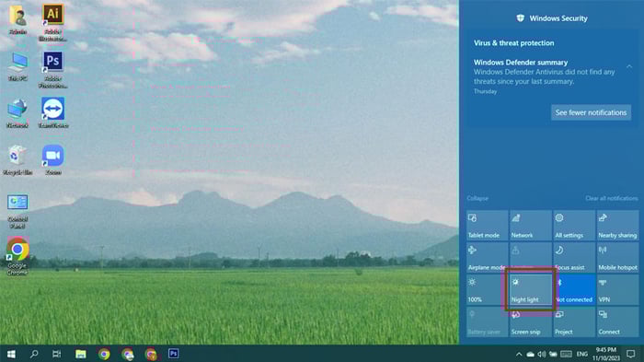
Task: Adjust the 100% brightness tile
Action: [x=487, y=289]
